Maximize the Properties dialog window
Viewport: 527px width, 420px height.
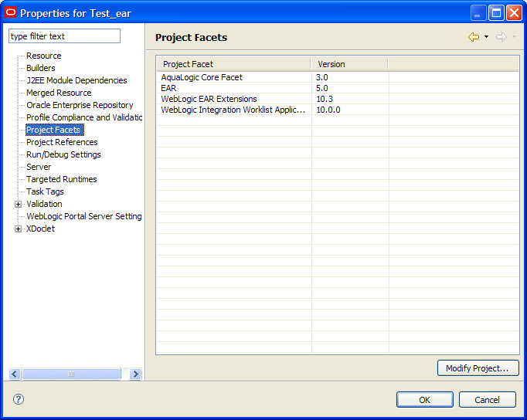coord(496,13)
